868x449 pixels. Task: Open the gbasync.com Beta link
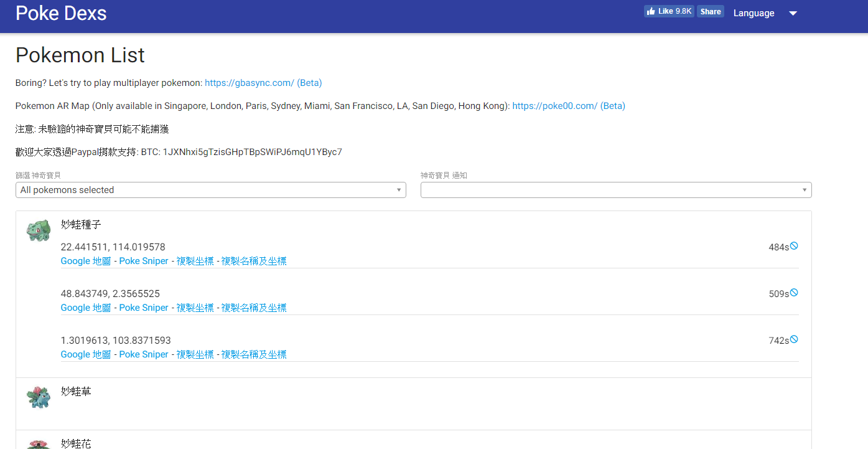click(x=263, y=83)
